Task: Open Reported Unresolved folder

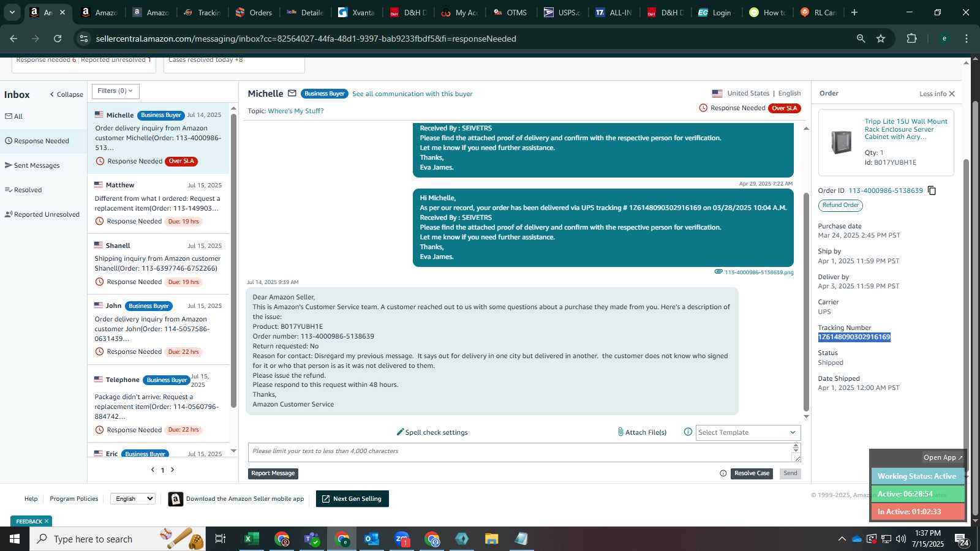Action: (x=43, y=214)
